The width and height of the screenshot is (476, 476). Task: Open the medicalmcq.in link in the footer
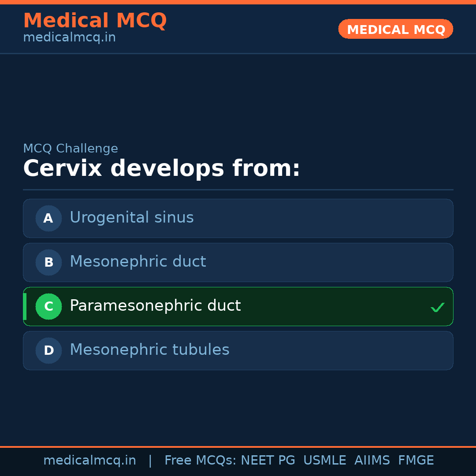pyautogui.click(x=89, y=461)
